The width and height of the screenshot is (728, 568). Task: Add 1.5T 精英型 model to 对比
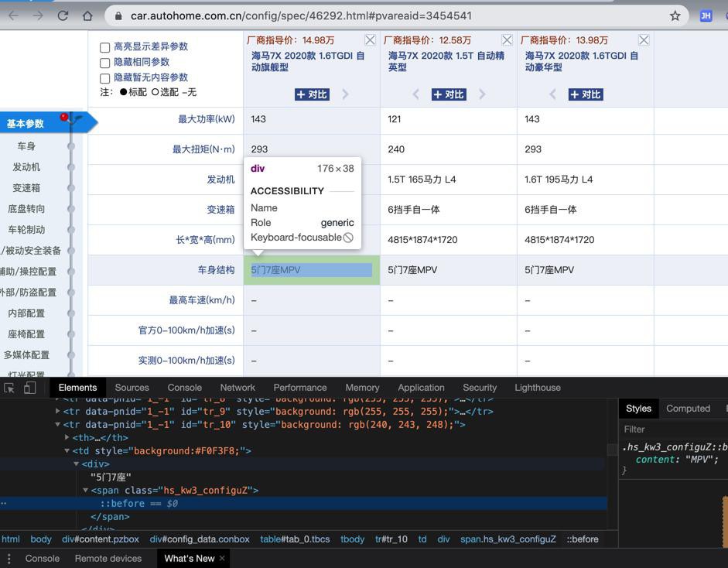click(x=449, y=94)
